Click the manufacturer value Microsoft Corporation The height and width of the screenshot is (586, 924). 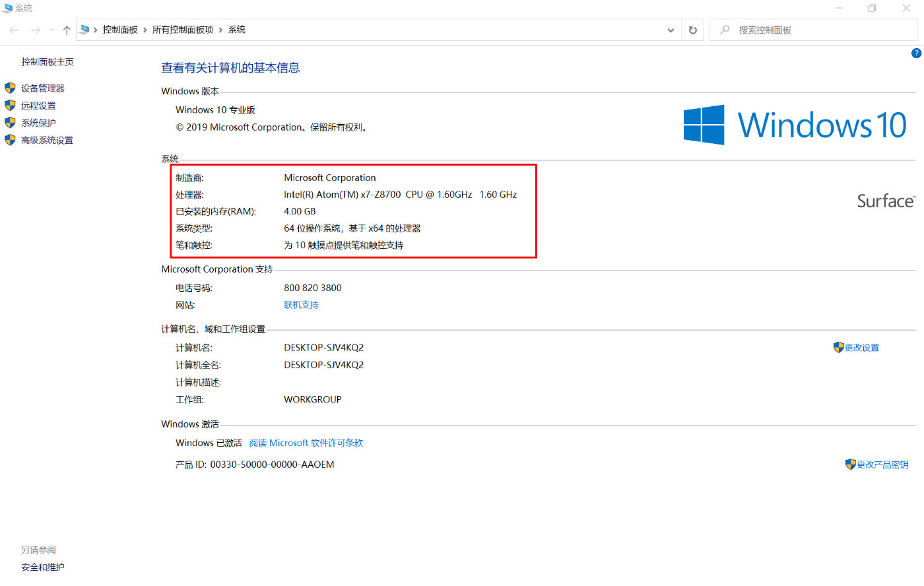(330, 178)
